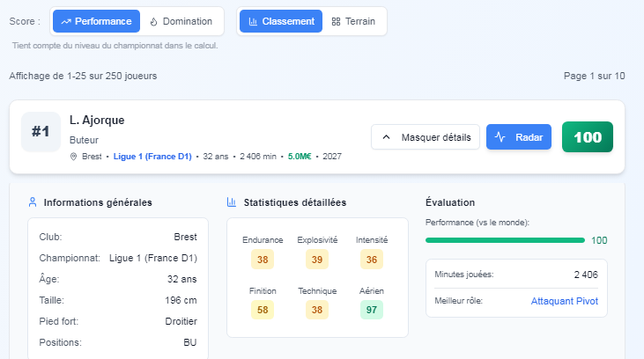The width and height of the screenshot is (644, 359).
Task: Click the Endurance 38 stat badge
Action: 263,260
